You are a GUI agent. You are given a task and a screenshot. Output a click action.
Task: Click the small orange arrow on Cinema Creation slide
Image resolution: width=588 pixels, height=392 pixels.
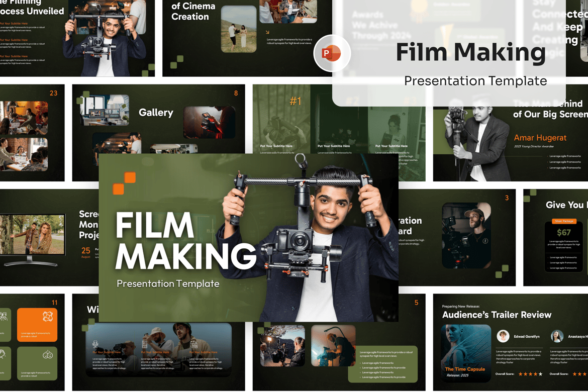coord(267,32)
